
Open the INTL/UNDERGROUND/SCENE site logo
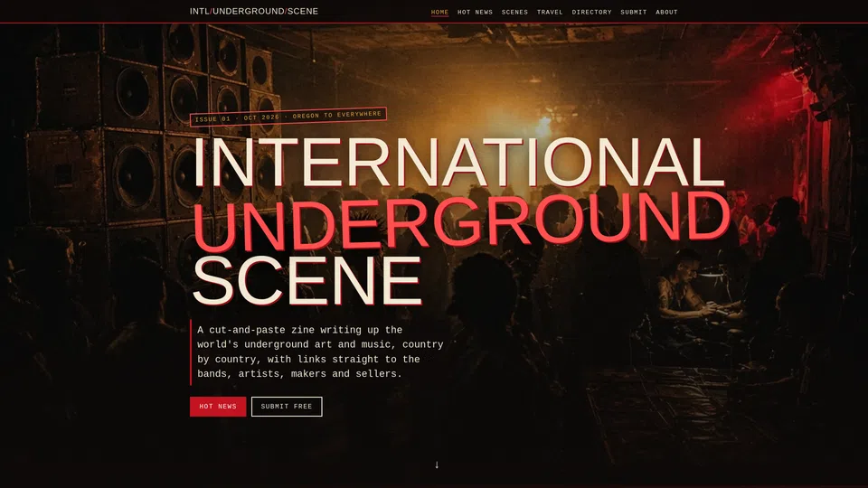click(x=253, y=11)
